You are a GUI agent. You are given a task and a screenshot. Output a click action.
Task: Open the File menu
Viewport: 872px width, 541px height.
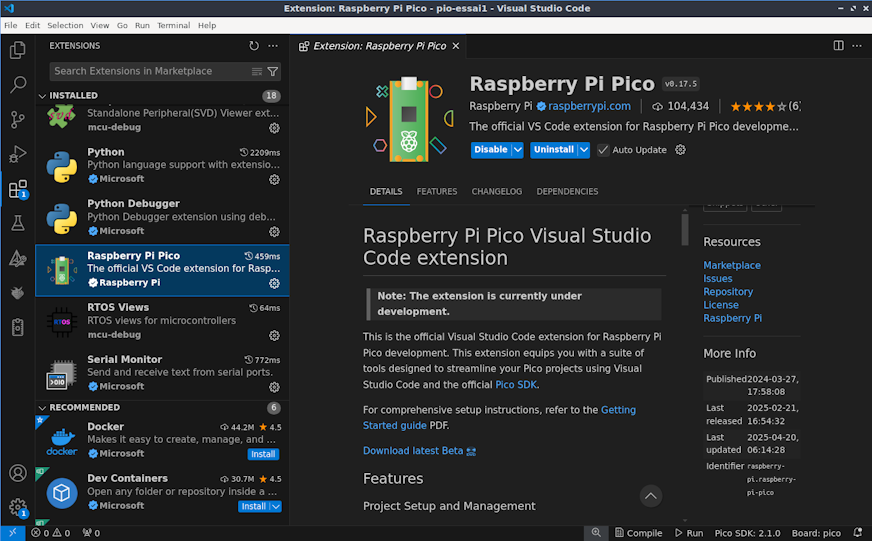click(x=11, y=26)
